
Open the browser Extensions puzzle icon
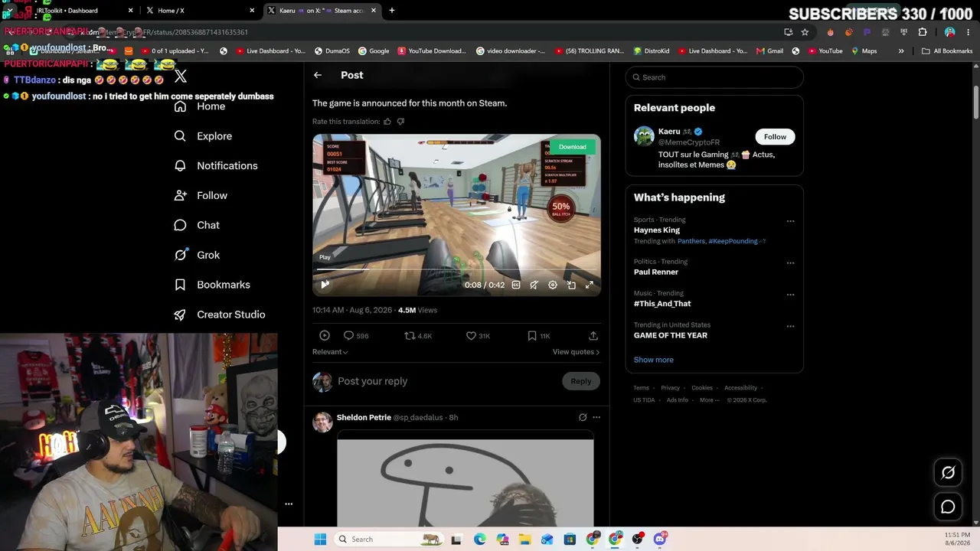point(923,32)
